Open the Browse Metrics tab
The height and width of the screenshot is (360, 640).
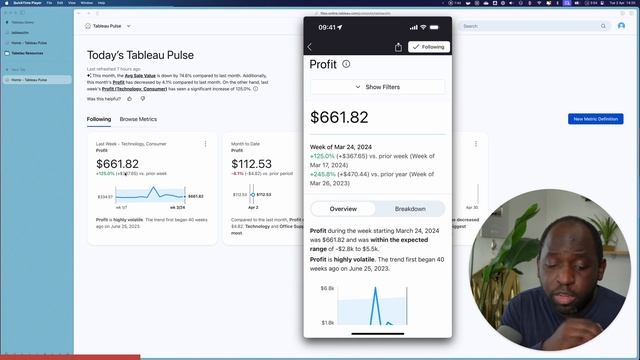[138, 119]
